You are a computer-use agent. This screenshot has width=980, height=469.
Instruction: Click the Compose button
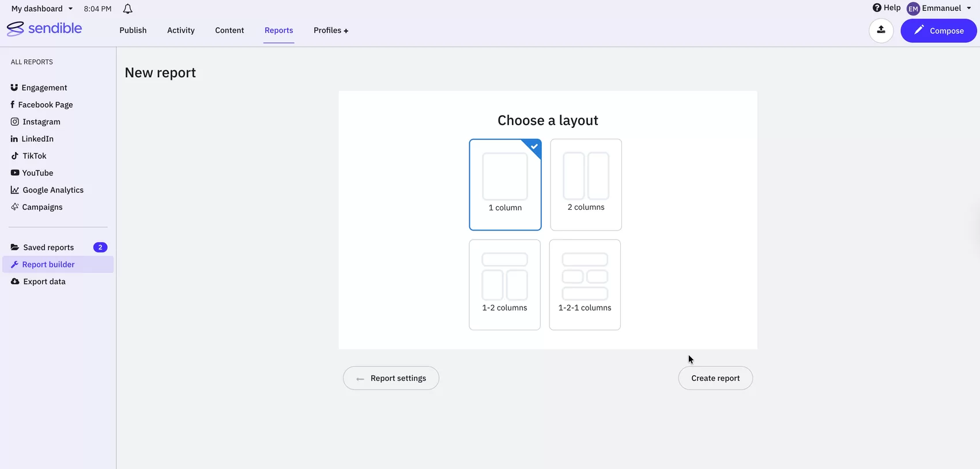tap(938, 31)
